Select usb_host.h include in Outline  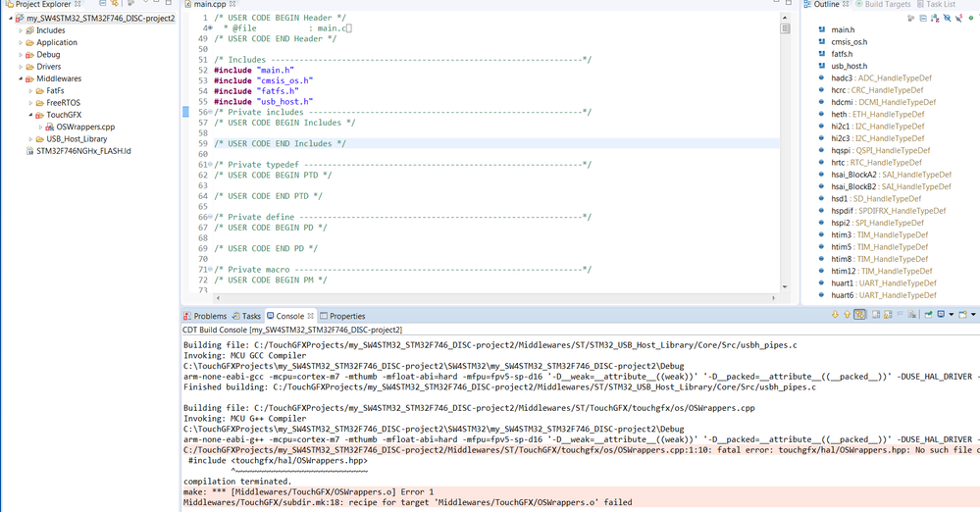849,66
